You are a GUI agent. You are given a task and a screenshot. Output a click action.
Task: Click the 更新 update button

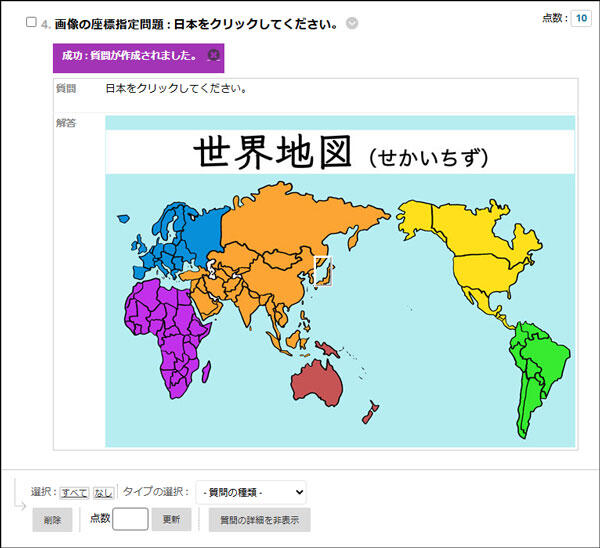click(x=171, y=519)
